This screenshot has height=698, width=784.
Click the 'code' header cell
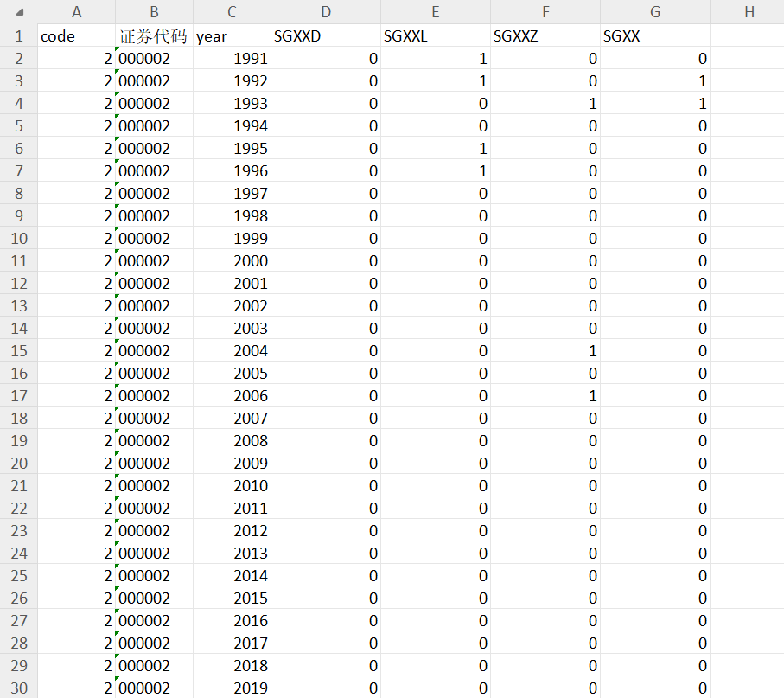click(x=77, y=36)
